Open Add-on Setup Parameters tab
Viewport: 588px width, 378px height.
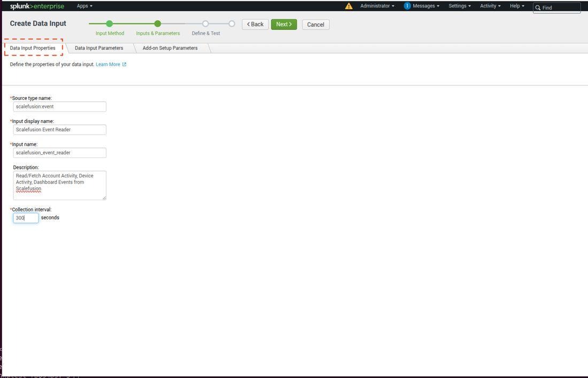170,48
